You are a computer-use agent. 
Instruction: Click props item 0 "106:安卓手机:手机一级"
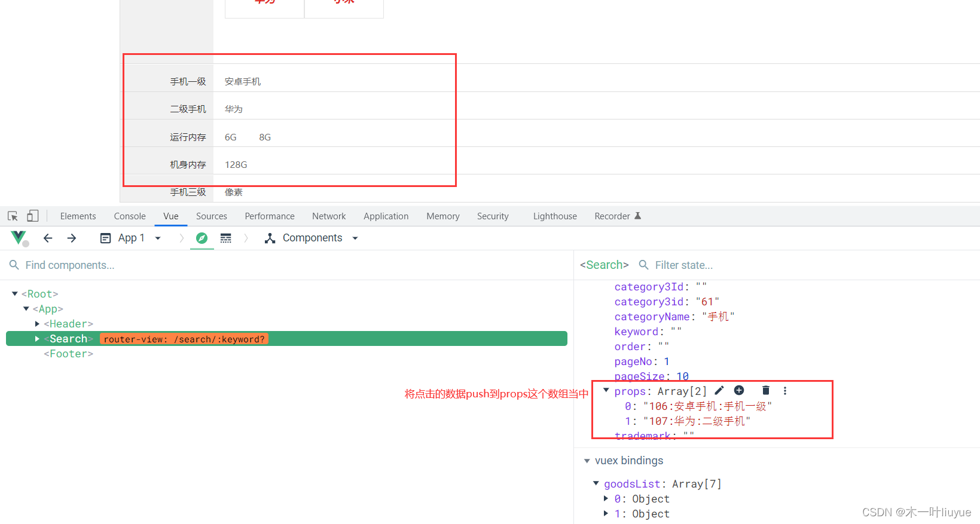(707, 406)
